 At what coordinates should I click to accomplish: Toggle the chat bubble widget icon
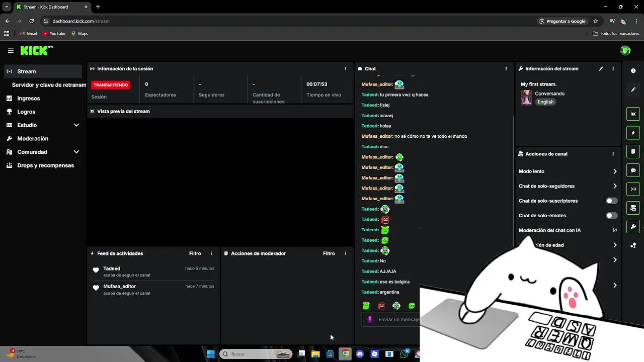pos(633,170)
